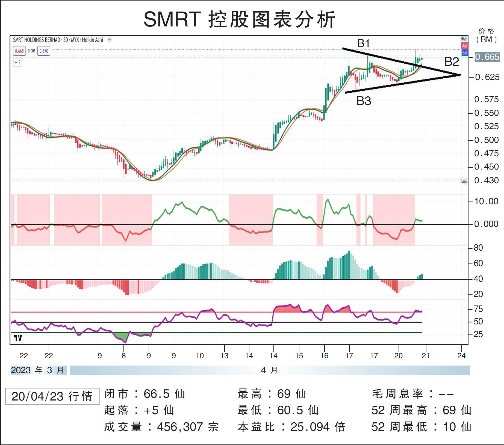
Task: Click the 最高：69 仙 value
Action: tap(272, 394)
